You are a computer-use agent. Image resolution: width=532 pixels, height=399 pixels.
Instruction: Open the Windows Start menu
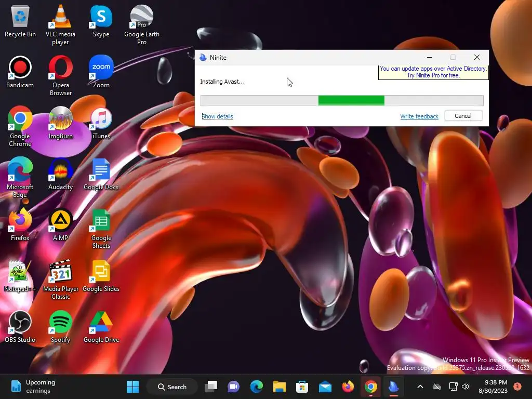(x=132, y=387)
